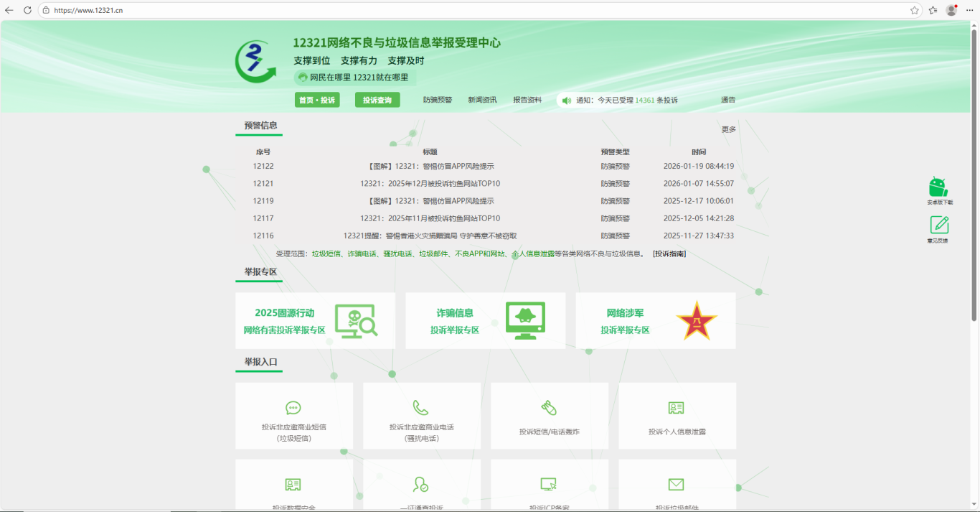Open the 投诉指南 complaint guide link

tap(669, 253)
